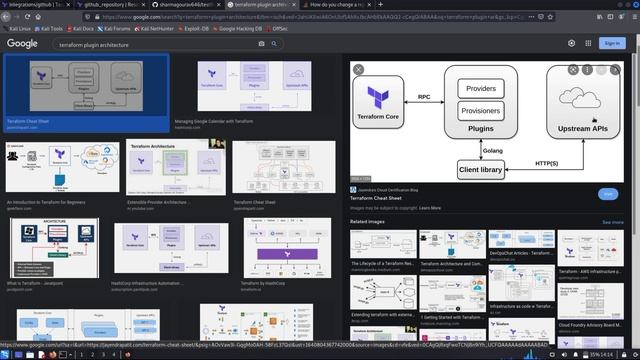Open the Firefox hamburger menu
Image resolution: width=640 pixels, height=360 pixels.
coord(635,17)
